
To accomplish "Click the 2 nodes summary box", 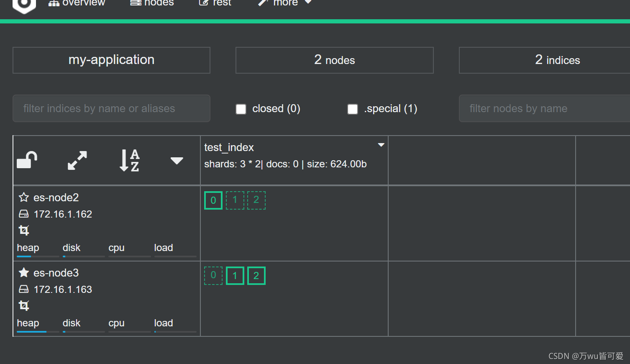I will [x=335, y=60].
